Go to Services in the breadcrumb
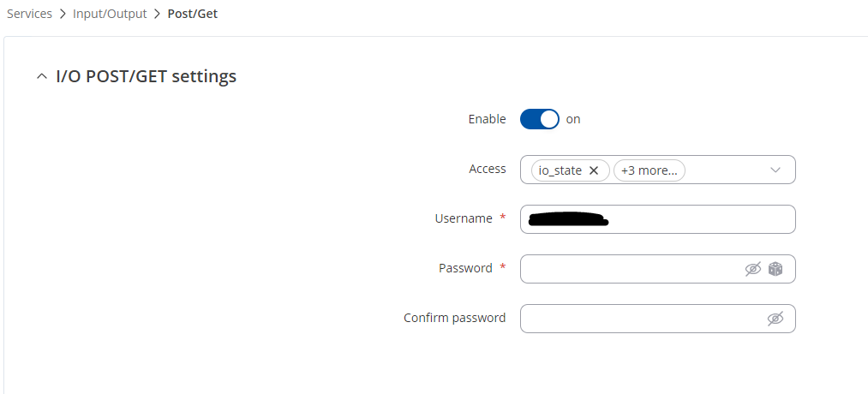This screenshot has width=868, height=394. pos(29,15)
